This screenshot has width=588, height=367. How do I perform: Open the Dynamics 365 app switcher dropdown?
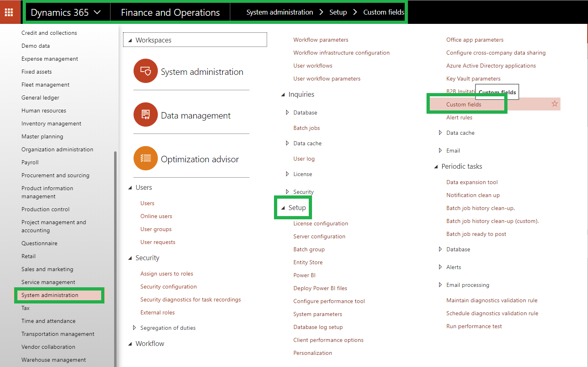click(97, 12)
